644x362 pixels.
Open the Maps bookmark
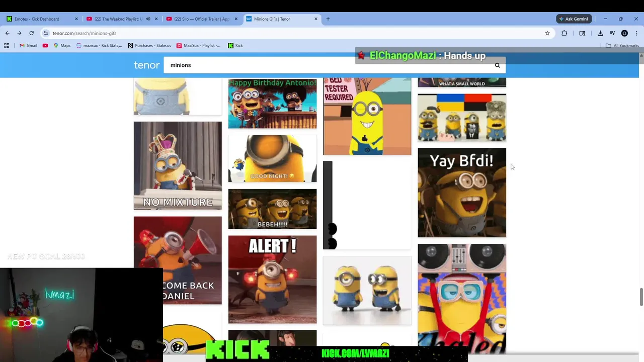pos(62,45)
